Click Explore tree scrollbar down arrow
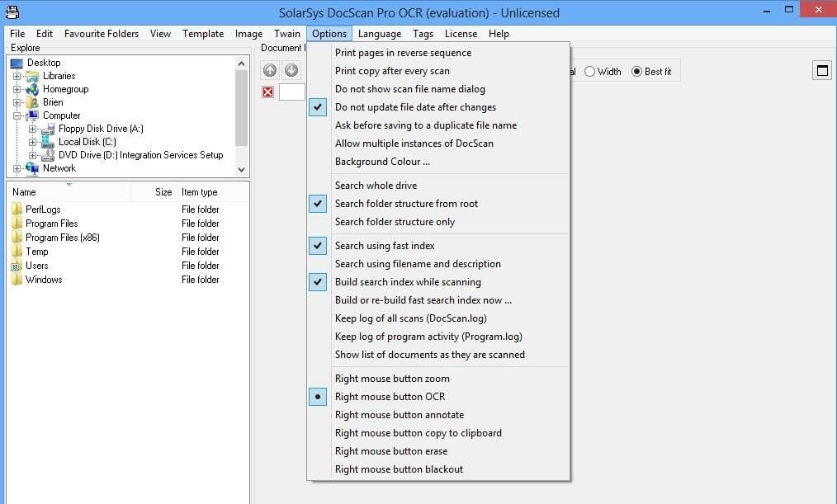This screenshot has height=504, width=837. (x=241, y=170)
